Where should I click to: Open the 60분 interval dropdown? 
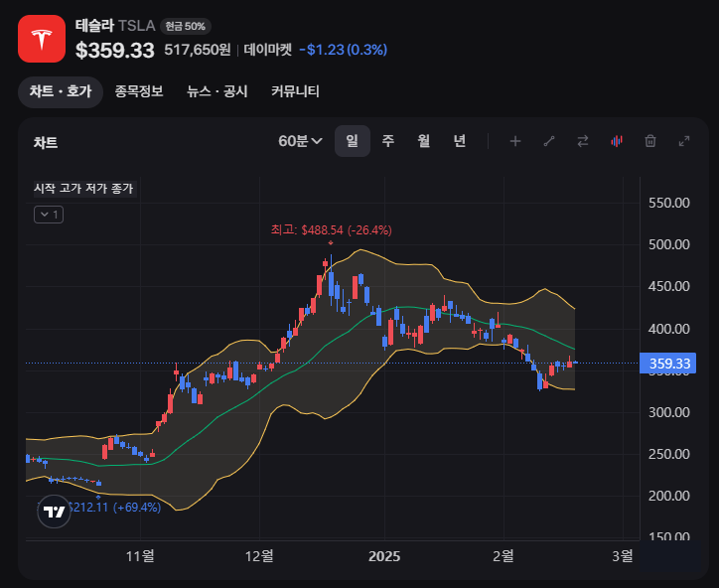coord(300,141)
